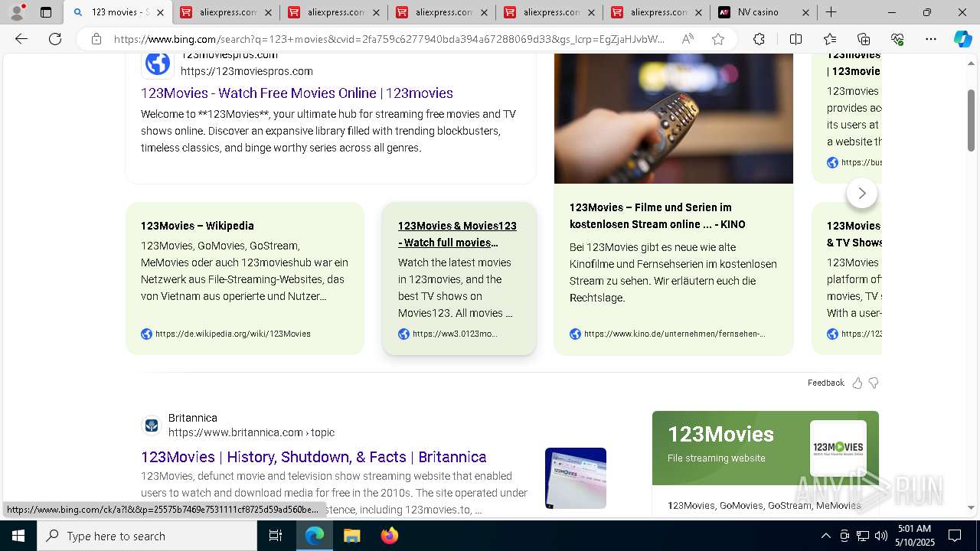Give thumbs up feedback

tap(857, 383)
